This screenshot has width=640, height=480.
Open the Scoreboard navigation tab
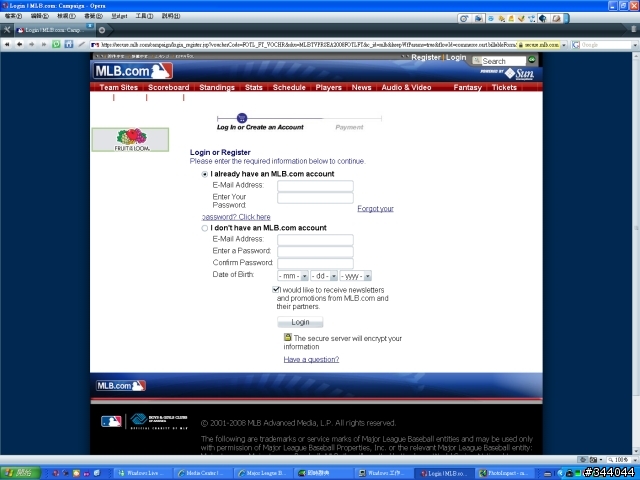[x=169, y=87]
